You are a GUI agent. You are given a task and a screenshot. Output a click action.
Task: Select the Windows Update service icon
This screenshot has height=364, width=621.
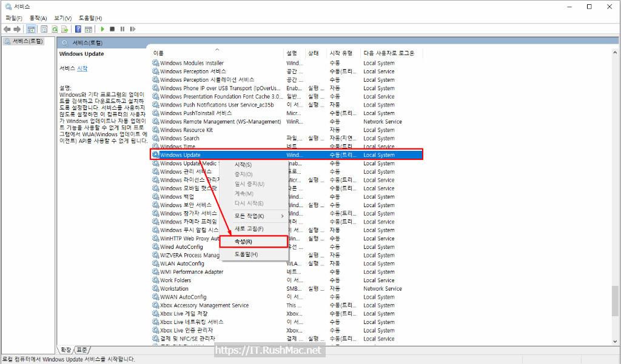tap(156, 154)
